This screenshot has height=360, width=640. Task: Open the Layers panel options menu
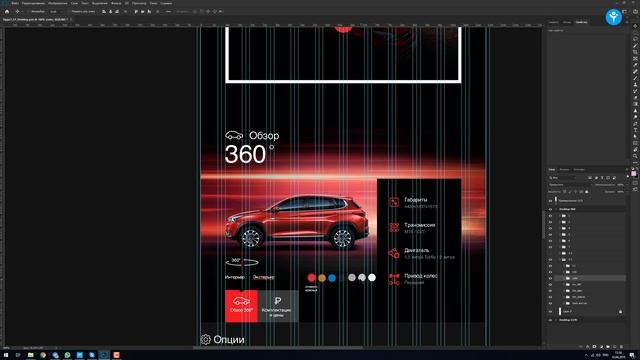(627, 169)
